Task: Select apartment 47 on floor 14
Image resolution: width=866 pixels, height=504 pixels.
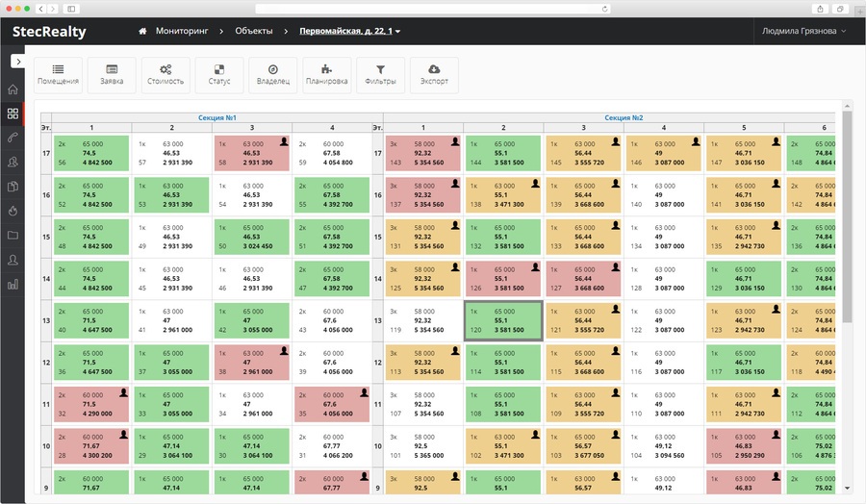Action: tap(331, 279)
